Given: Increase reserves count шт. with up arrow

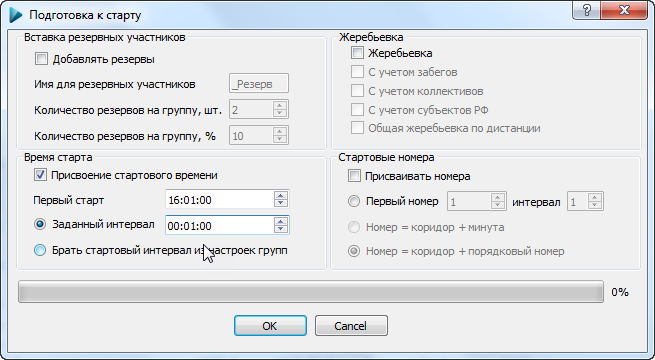Looking at the screenshot, I should tap(279, 105).
